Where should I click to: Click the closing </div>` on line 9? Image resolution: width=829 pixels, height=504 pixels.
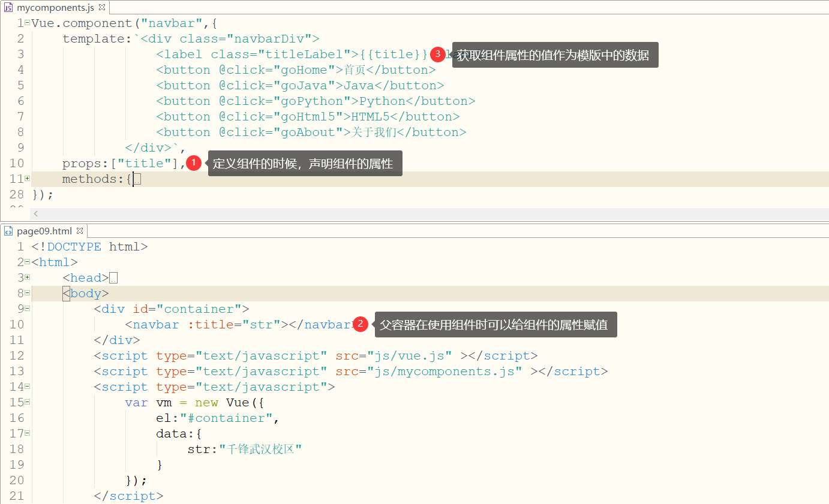[x=152, y=148]
